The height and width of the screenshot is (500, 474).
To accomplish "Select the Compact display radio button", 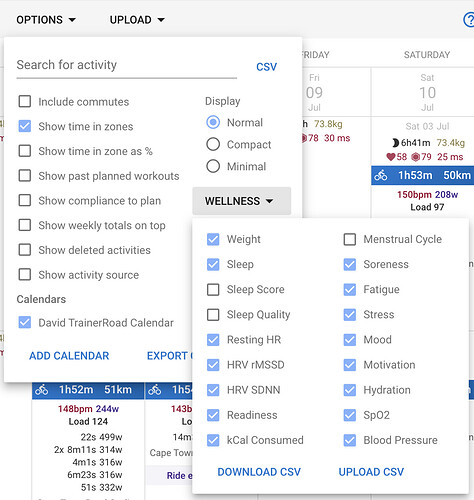I will [x=213, y=144].
